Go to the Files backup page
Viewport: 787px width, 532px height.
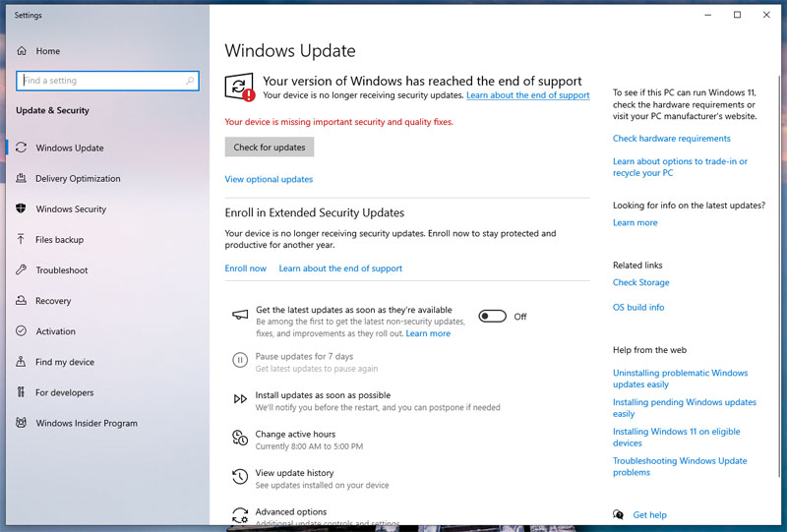tap(59, 239)
